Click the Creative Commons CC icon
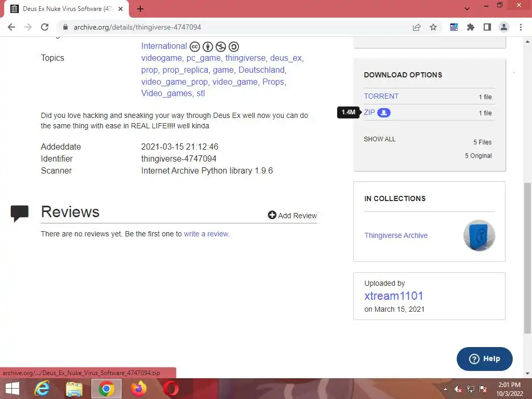The width and height of the screenshot is (532, 399). point(195,46)
